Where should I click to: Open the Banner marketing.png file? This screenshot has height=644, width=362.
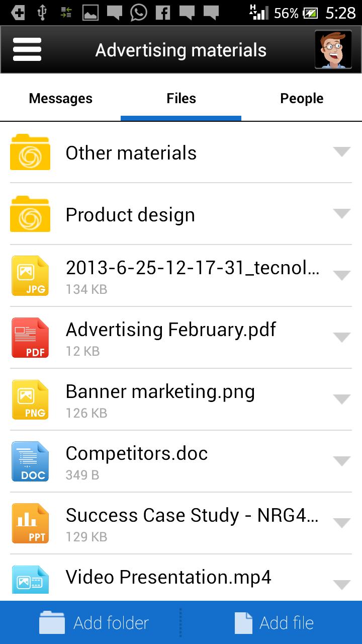click(x=160, y=392)
